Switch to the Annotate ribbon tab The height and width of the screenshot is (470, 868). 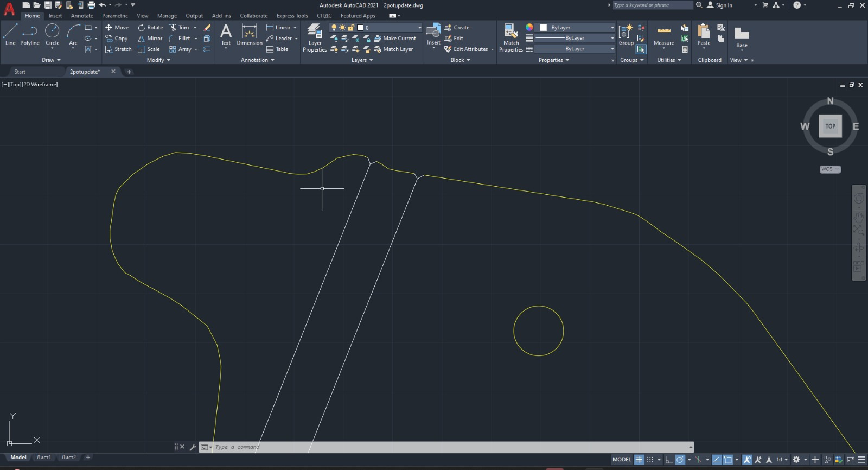click(82, 16)
